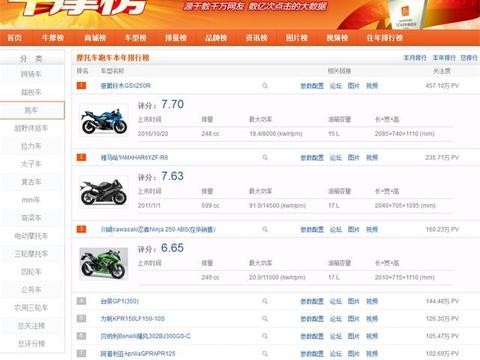Screen dimensions: 480x360
Task: Select mini车 category in sidebar
Action: (31, 200)
